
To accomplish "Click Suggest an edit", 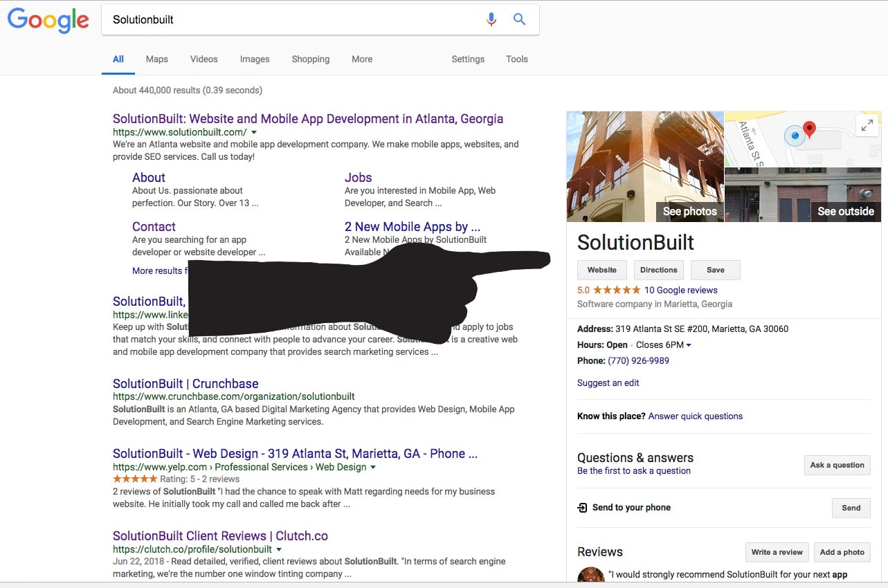I will click(608, 383).
